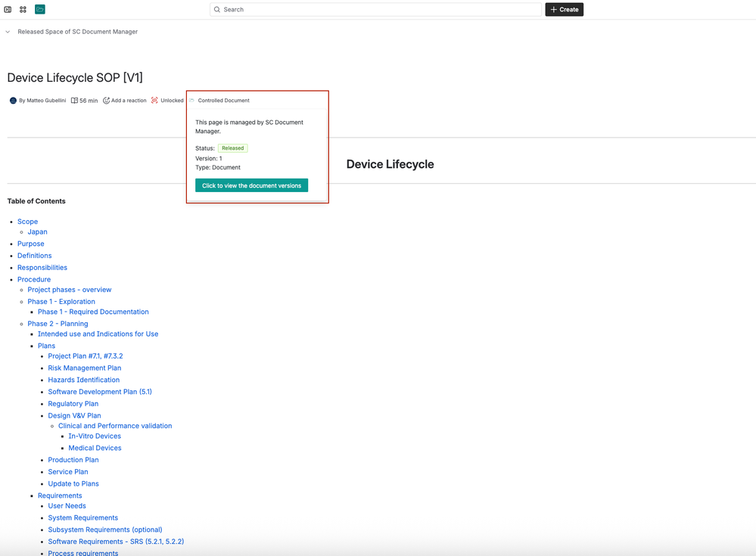
Task: Collapse the Released Space breadcrumb chevron
Action: click(x=8, y=32)
